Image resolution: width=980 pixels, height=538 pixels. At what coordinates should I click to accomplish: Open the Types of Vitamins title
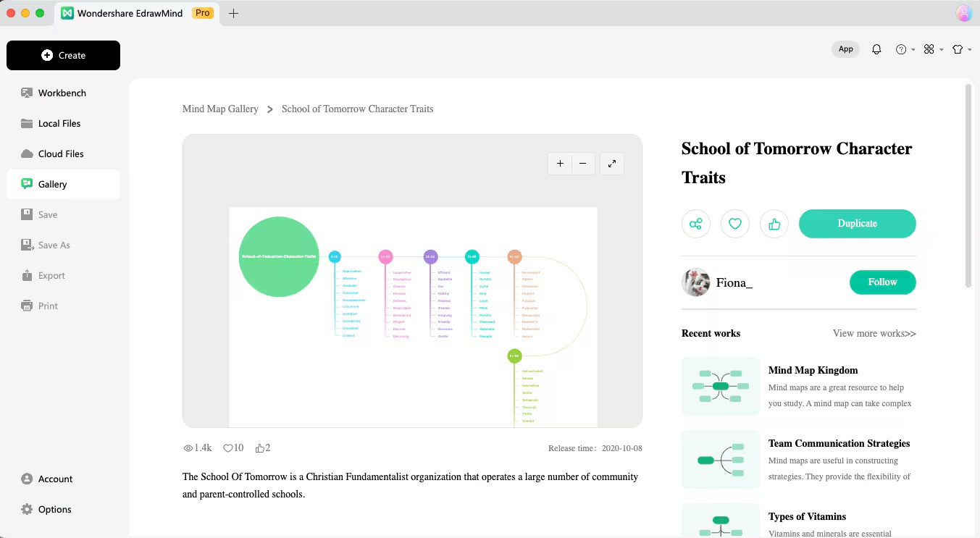click(x=807, y=516)
